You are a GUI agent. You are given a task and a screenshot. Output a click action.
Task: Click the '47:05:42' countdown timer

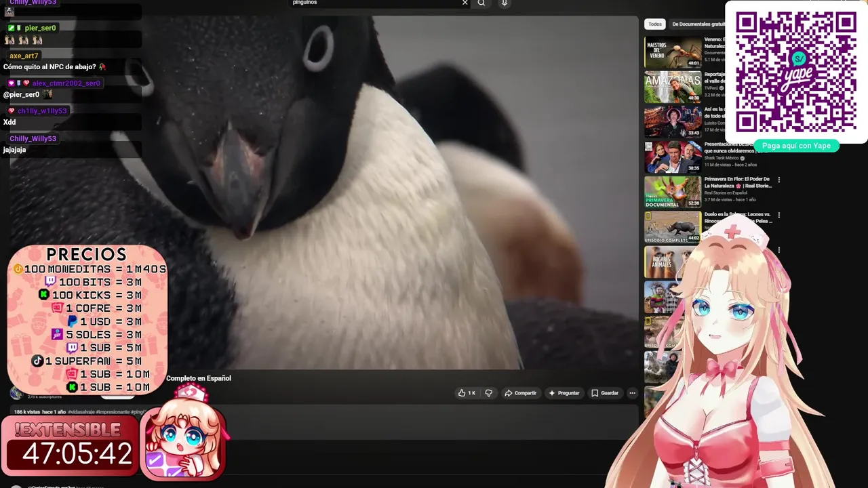pyautogui.click(x=77, y=454)
